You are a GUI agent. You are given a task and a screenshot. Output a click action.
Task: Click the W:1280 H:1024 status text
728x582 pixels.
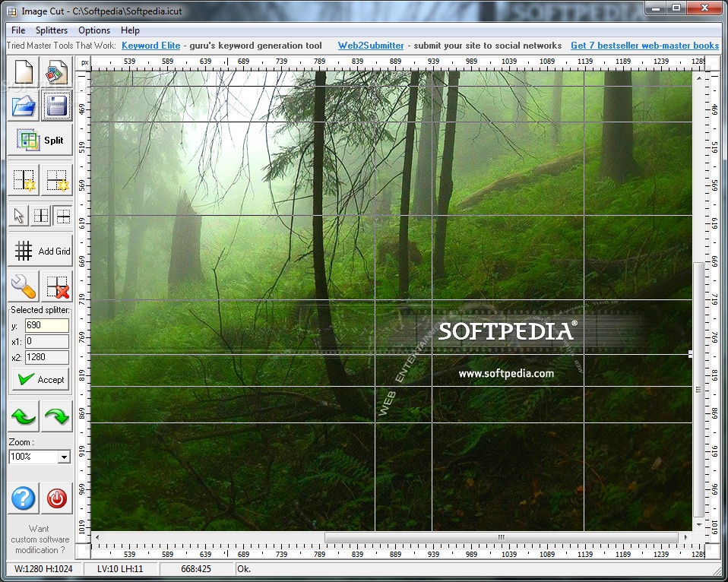coord(43,568)
